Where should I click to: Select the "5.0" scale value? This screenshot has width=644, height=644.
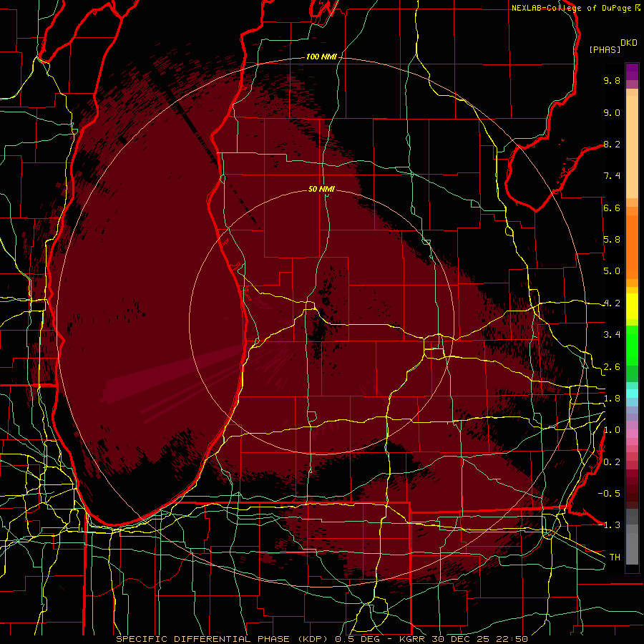[612, 271]
